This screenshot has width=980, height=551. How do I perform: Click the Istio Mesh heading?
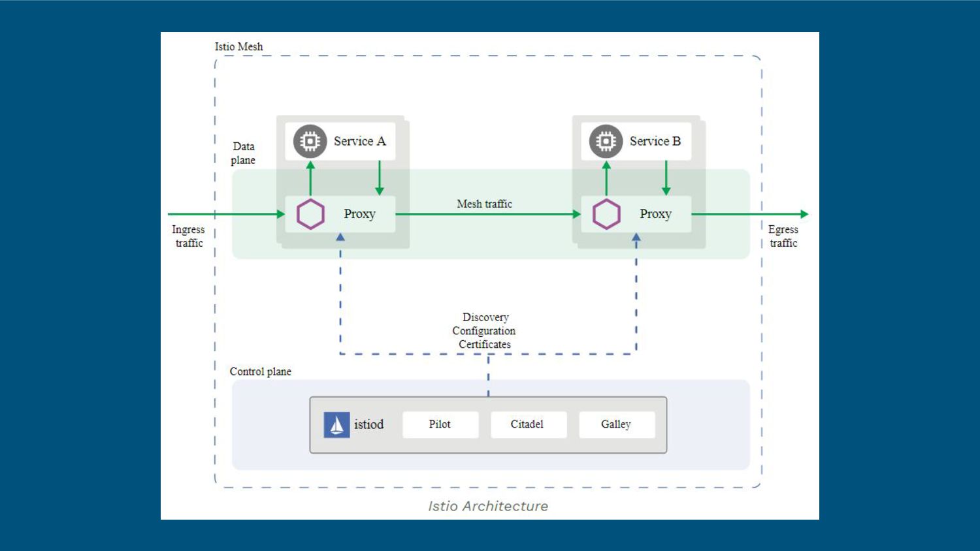coord(238,46)
